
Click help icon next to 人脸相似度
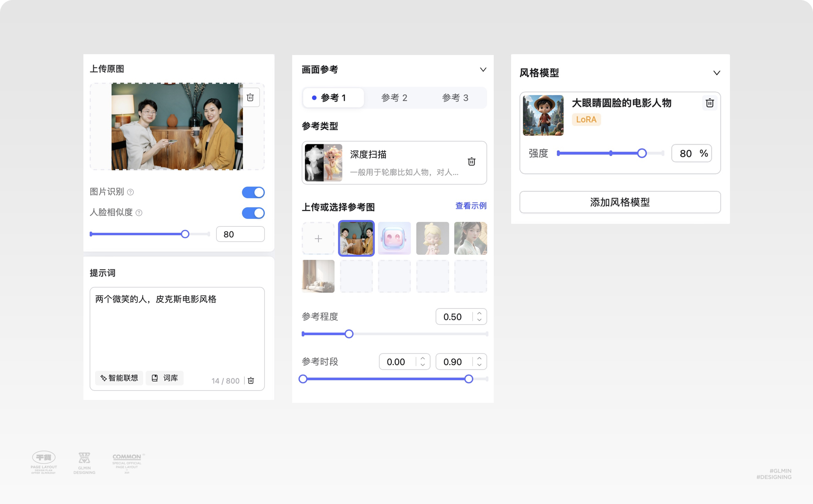coord(139,213)
